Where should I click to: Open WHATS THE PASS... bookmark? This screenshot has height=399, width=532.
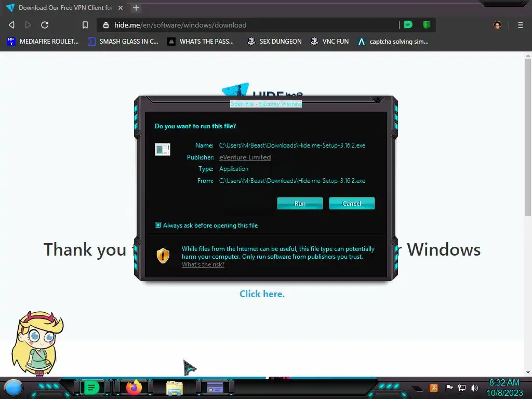click(x=201, y=42)
